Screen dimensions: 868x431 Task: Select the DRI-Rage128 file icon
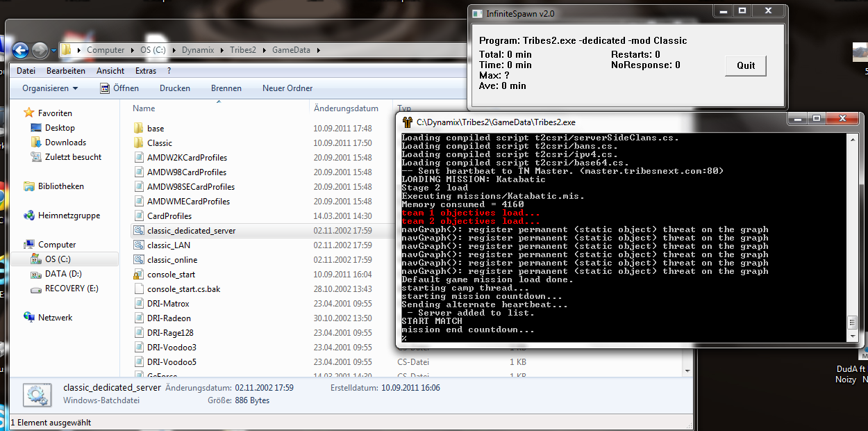click(137, 332)
